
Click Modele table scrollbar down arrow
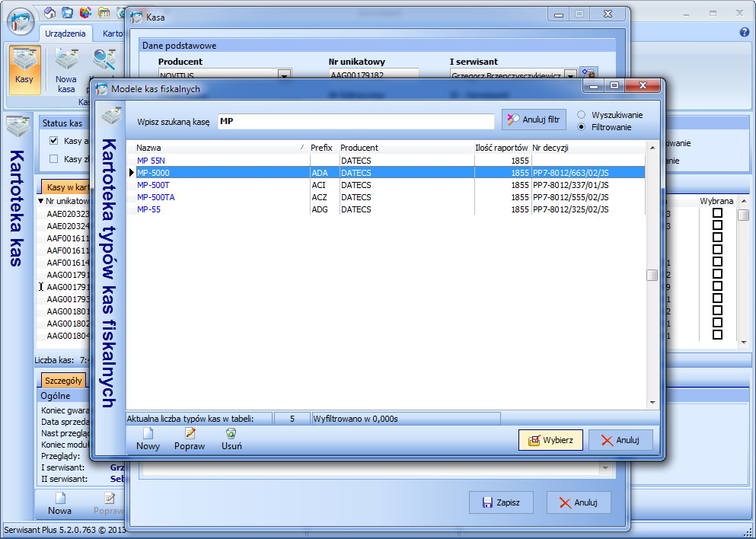pyautogui.click(x=652, y=402)
